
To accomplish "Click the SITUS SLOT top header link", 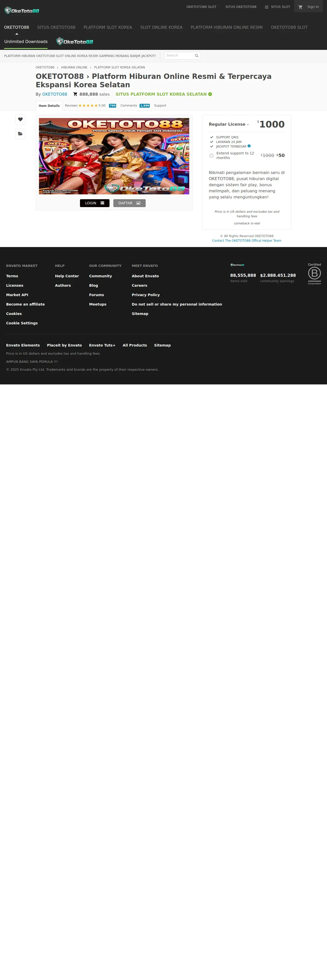I will tap(281, 7).
